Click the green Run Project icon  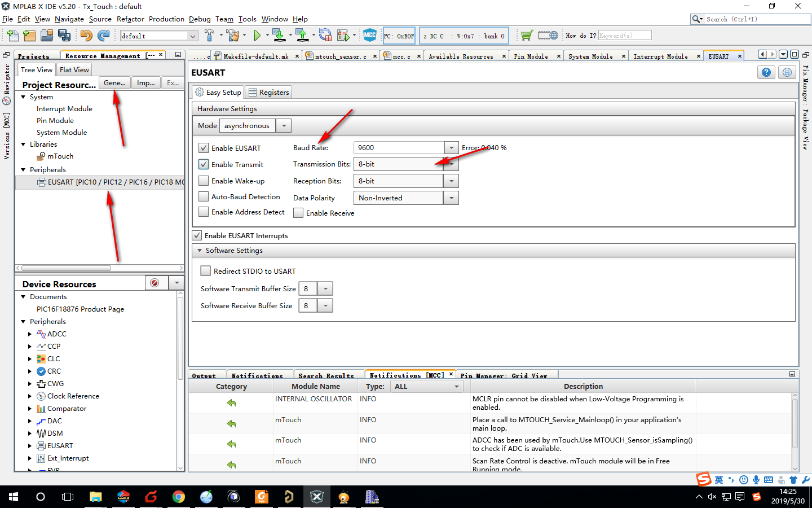(257, 36)
